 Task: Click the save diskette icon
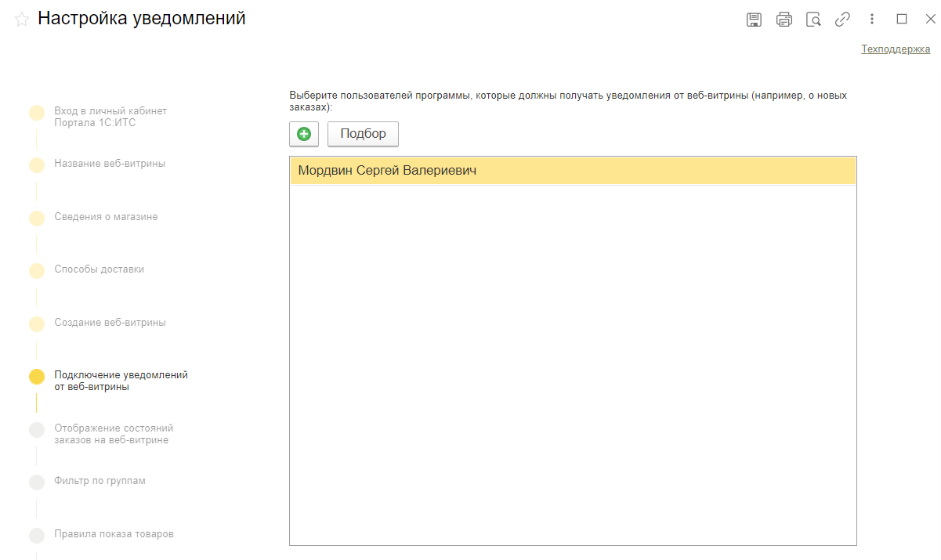point(754,20)
